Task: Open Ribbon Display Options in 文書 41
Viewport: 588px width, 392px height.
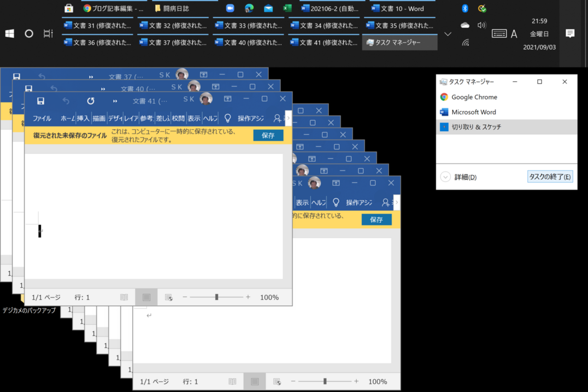Action: tap(228, 99)
